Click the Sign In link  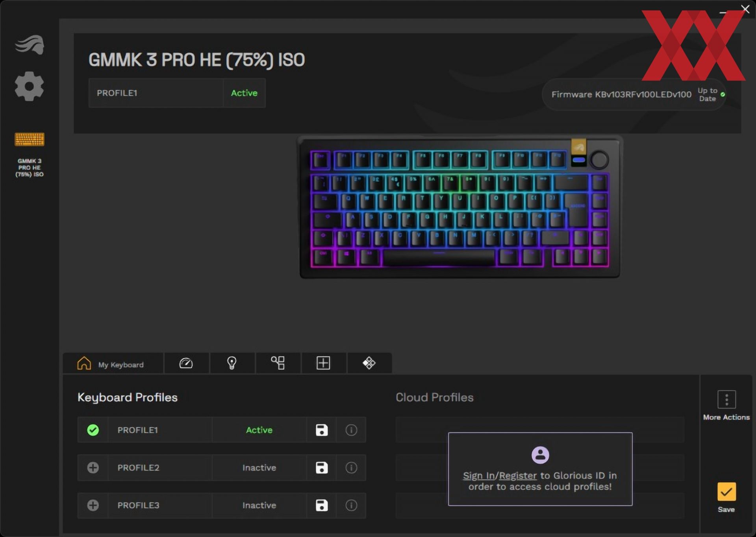[x=478, y=476]
